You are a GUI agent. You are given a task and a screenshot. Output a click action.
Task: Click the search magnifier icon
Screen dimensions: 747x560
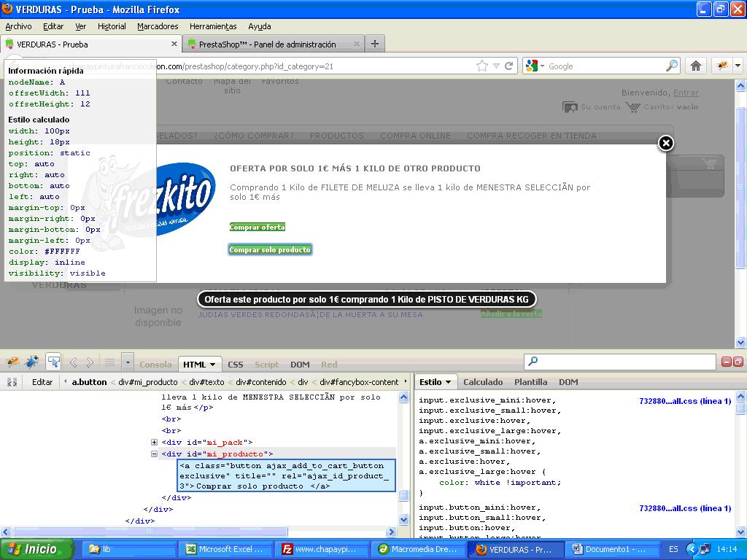(672, 66)
